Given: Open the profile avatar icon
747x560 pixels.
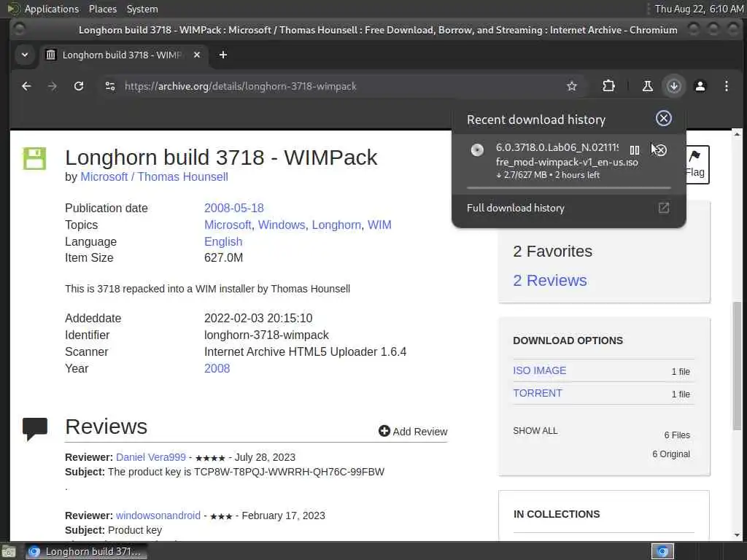Looking at the screenshot, I should (x=700, y=86).
